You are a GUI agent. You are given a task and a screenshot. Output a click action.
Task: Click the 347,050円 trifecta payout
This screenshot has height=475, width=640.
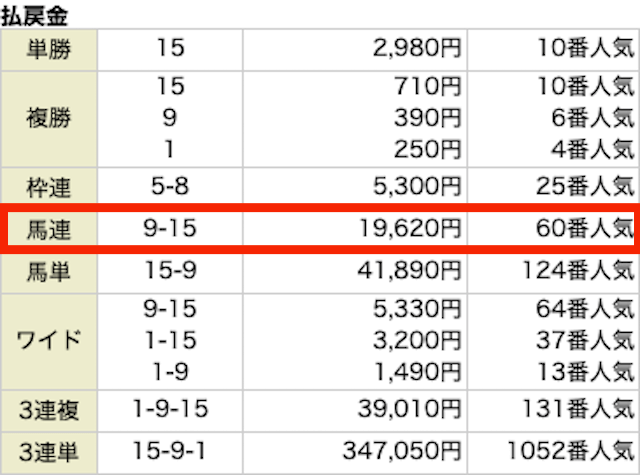[402, 451]
